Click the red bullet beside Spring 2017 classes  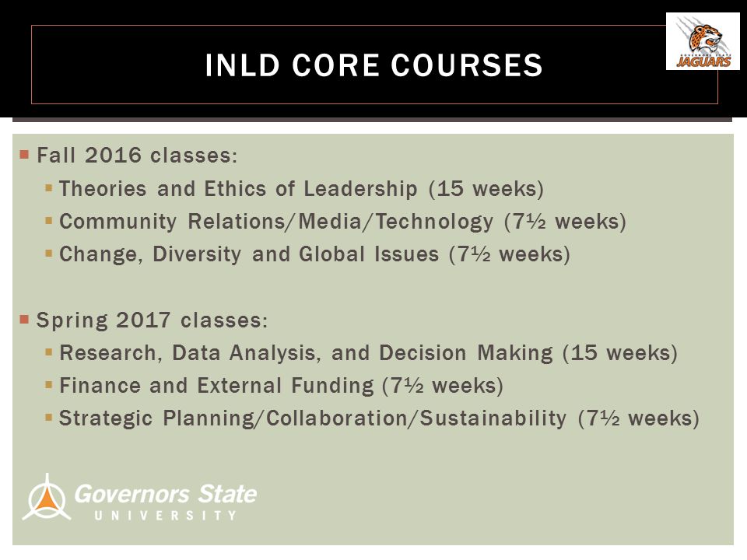pyautogui.click(x=24, y=319)
